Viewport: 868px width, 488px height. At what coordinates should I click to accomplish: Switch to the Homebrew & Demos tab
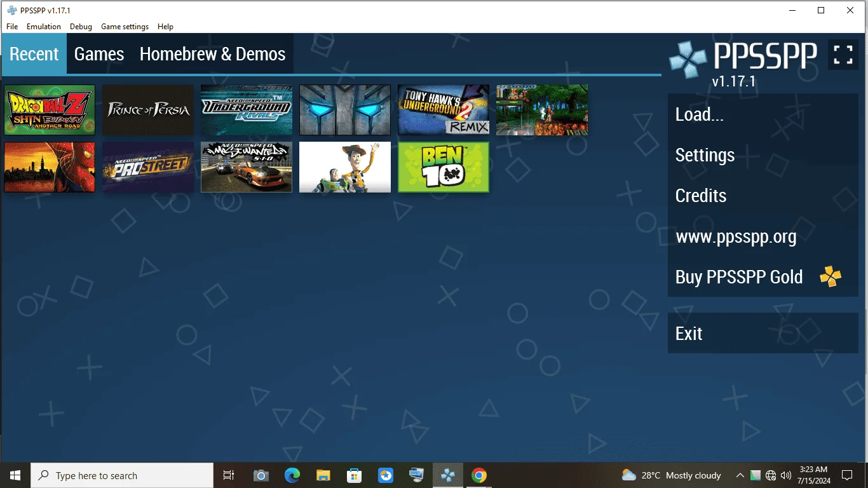point(212,54)
